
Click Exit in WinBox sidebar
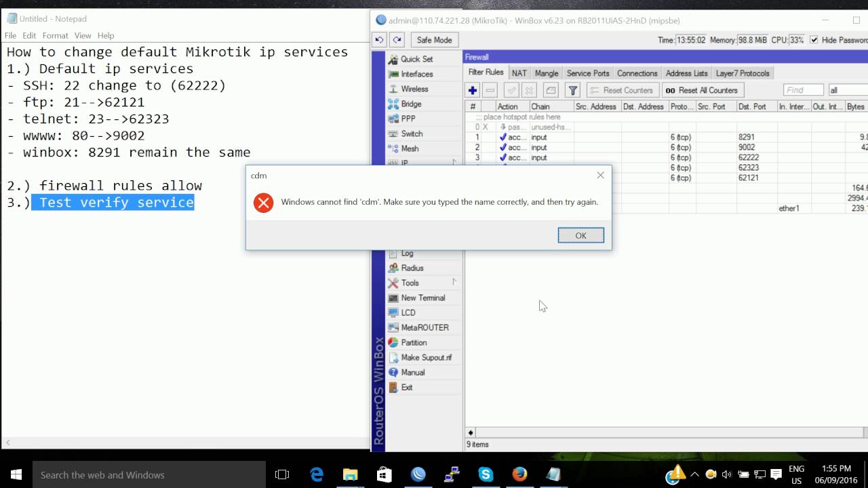[x=406, y=387]
